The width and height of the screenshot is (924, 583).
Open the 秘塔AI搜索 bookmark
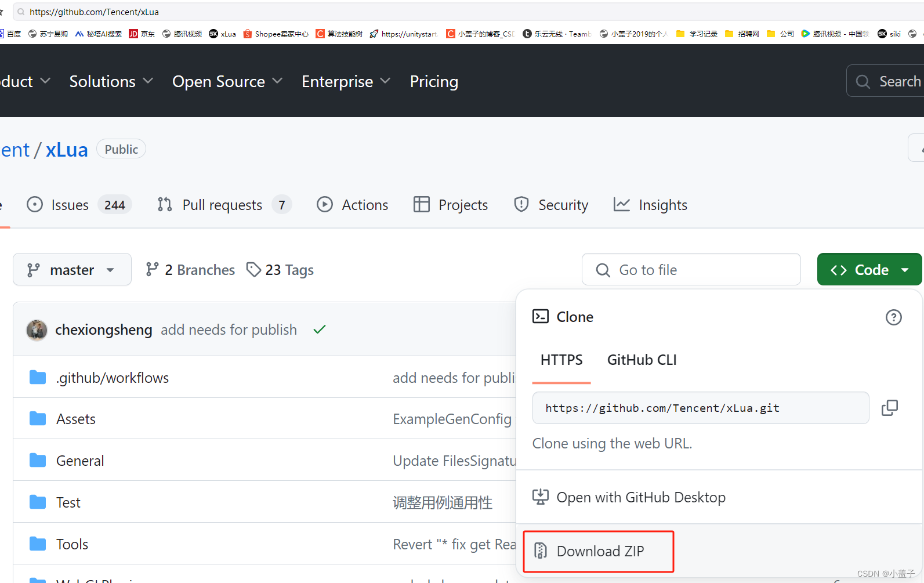pyautogui.click(x=99, y=34)
